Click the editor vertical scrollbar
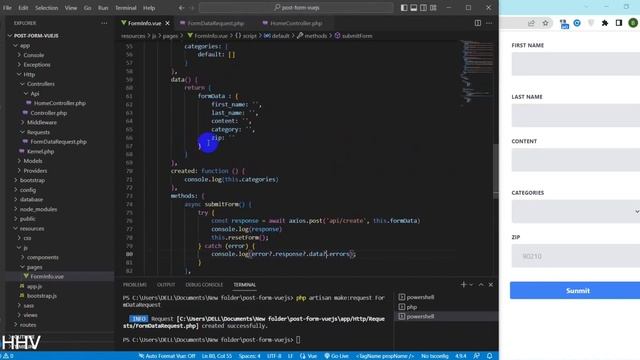Viewport: 640px width, 360px height. pos(496,171)
